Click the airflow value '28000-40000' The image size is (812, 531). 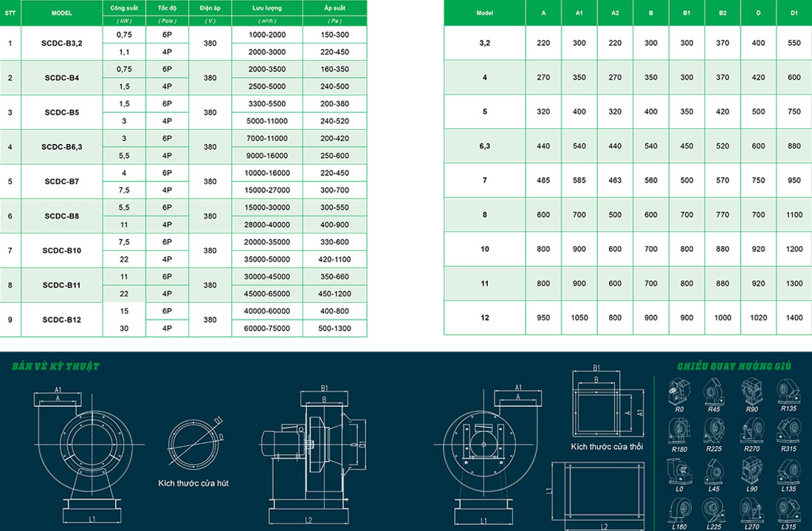coord(266,225)
